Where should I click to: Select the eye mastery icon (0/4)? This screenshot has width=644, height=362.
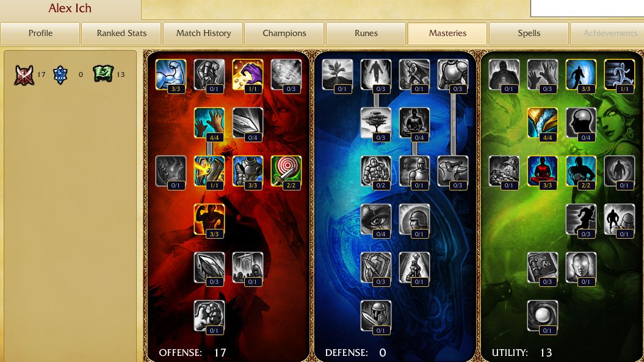(x=376, y=219)
